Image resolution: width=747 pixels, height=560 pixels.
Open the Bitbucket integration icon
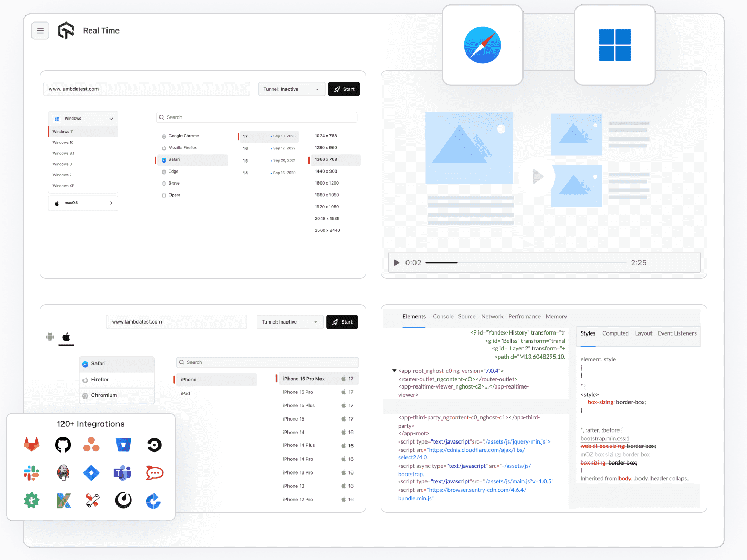pos(123,445)
